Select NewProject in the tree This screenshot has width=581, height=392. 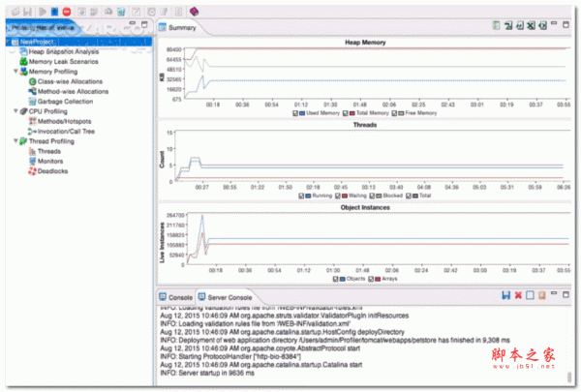[x=37, y=42]
